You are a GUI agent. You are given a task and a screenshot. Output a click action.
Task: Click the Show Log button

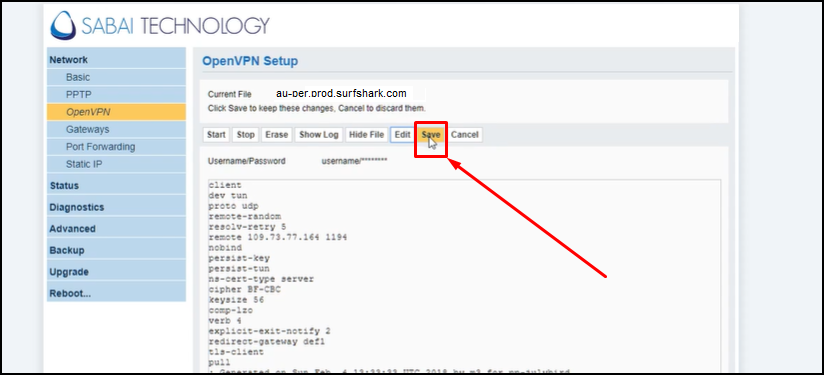[x=318, y=134]
